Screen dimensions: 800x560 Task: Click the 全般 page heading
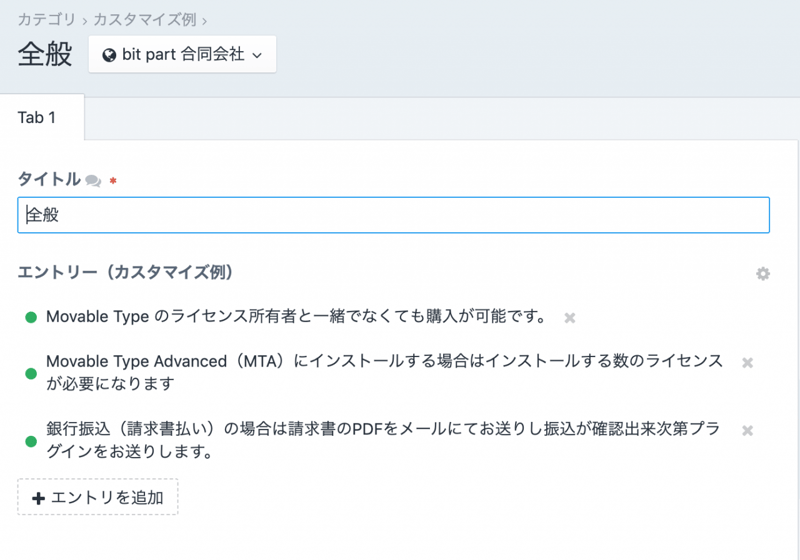(x=45, y=54)
